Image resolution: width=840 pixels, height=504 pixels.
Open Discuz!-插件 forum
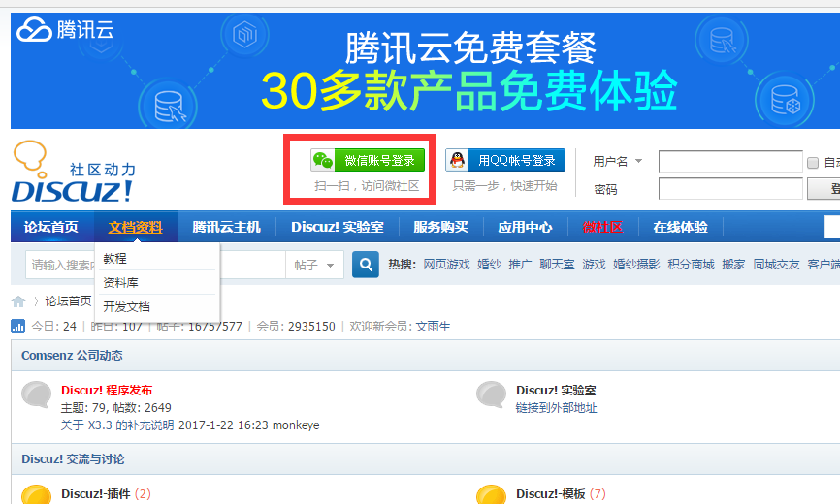click(x=95, y=494)
